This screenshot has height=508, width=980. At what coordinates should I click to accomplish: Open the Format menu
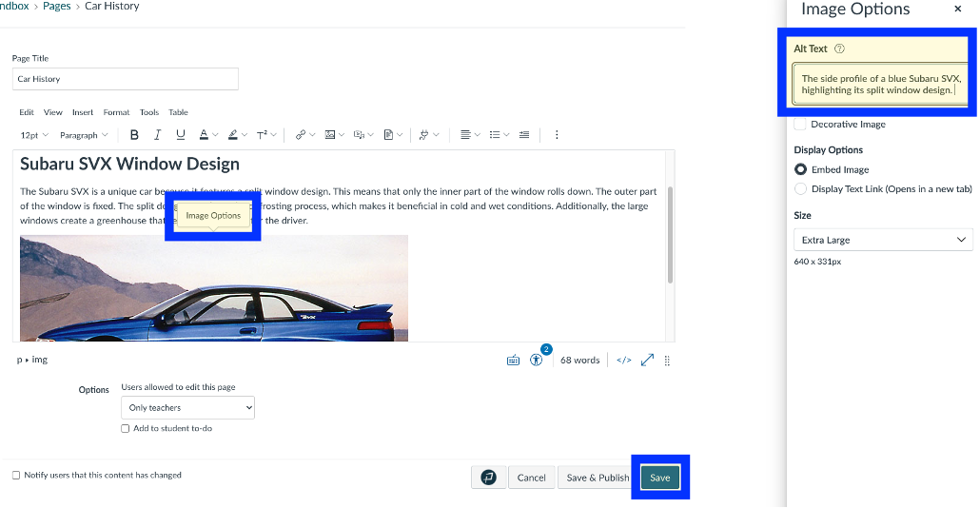(x=116, y=112)
